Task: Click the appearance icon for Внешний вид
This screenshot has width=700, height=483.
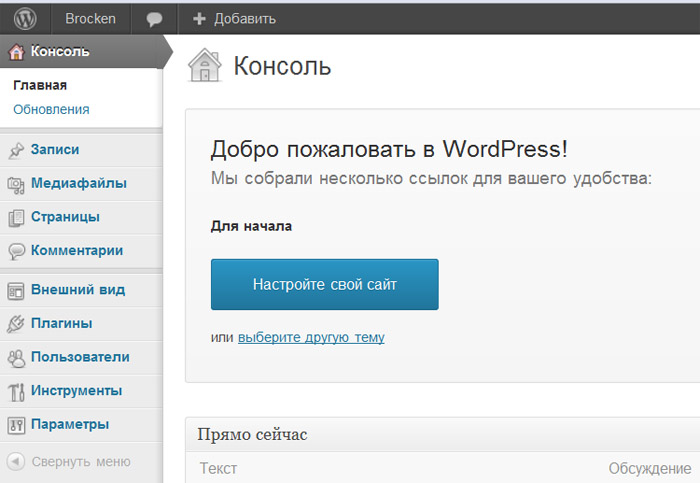Action: [16, 291]
